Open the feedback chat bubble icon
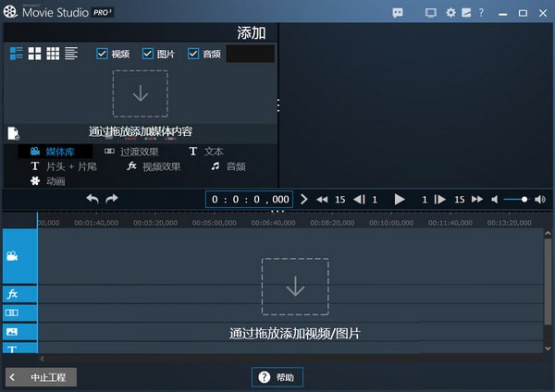555x392 pixels. [398, 13]
